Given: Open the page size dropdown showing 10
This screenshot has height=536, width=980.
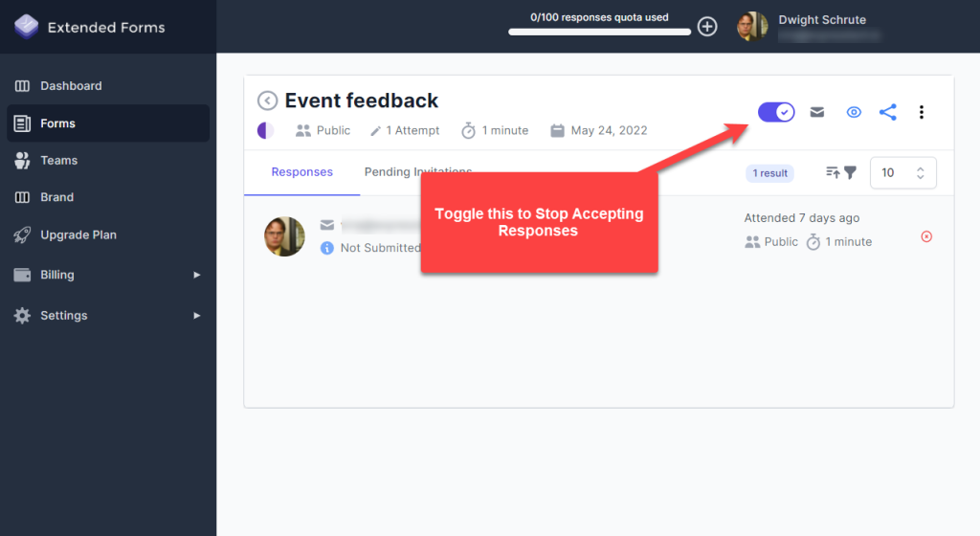Looking at the screenshot, I should pos(902,172).
